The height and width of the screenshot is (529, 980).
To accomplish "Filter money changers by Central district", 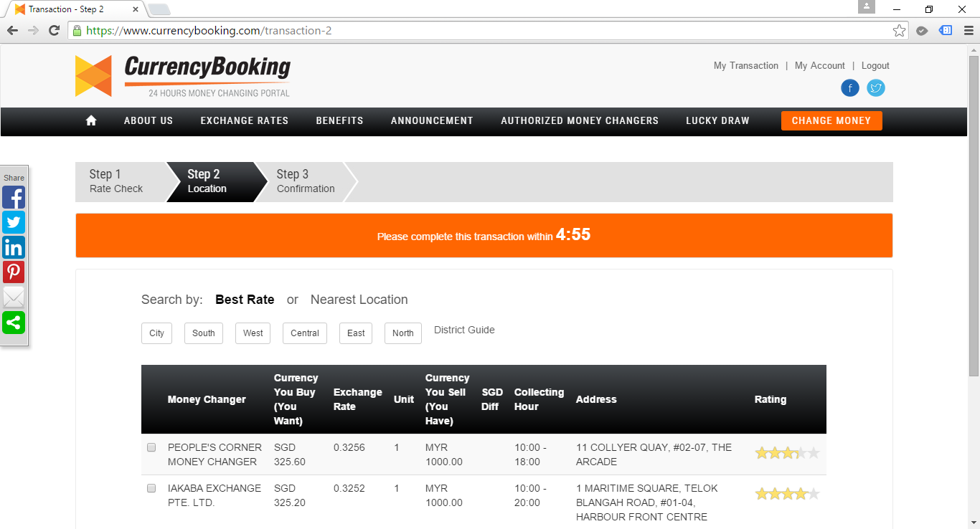I will pos(305,333).
